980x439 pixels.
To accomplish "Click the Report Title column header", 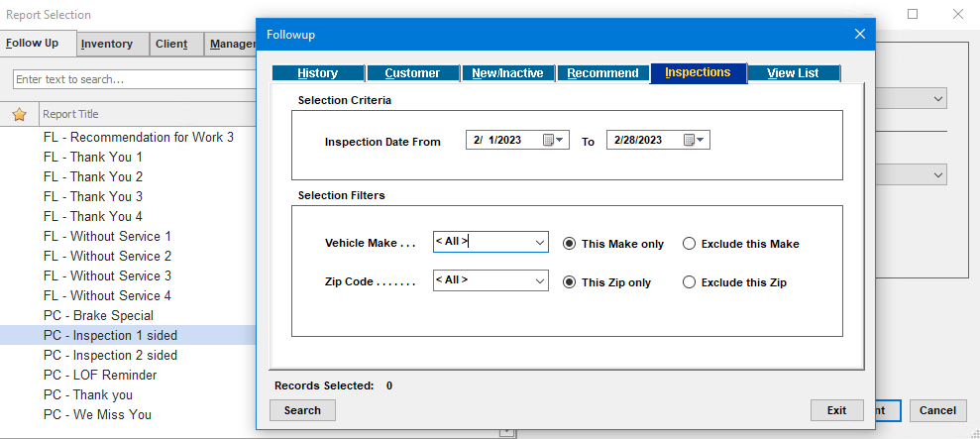I will (149, 114).
